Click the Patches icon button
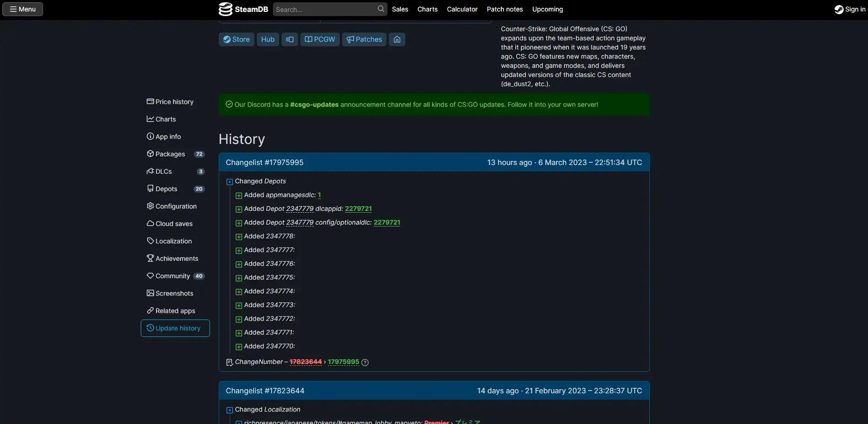The width and height of the screenshot is (868, 424). tap(350, 39)
